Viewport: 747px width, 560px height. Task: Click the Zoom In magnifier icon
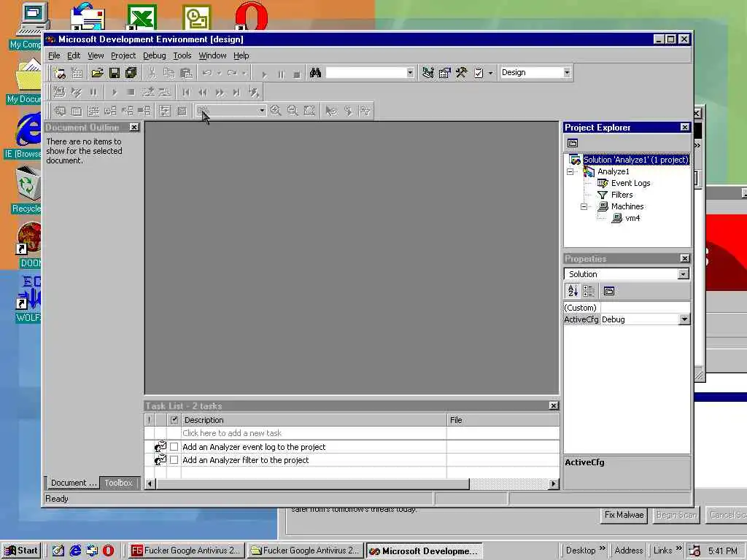[x=275, y=111]
